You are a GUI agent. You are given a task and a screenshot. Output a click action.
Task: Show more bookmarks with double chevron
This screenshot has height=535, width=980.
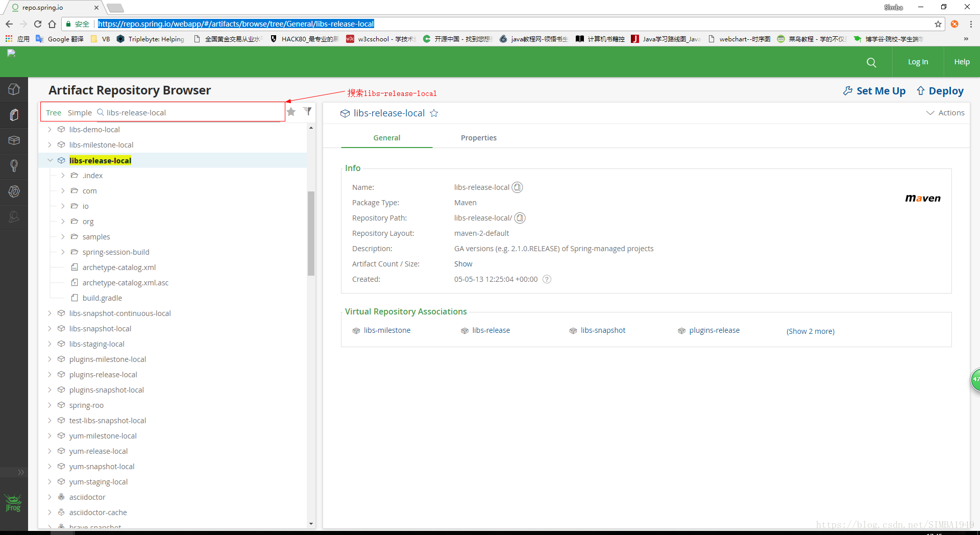pyautogui.click(x=966, y=39)
